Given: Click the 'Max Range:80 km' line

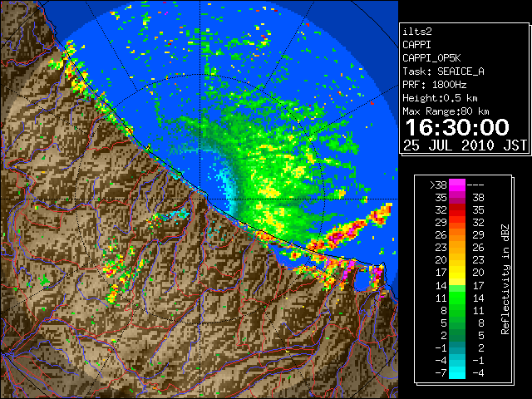Looking at the screenshot, I should tap(446, 111).
